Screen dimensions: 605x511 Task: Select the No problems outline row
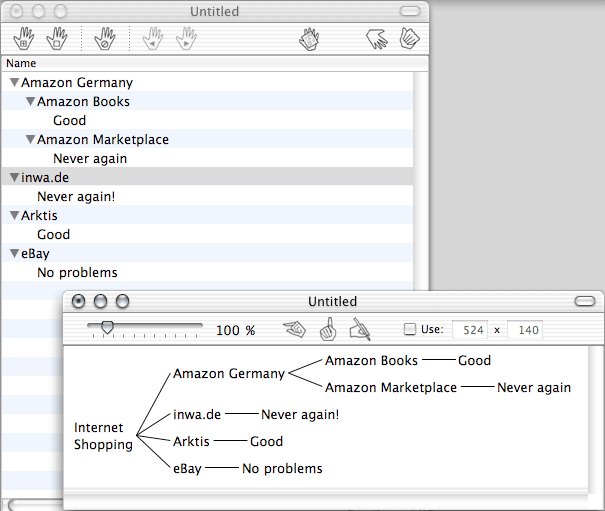pos(207,272)
